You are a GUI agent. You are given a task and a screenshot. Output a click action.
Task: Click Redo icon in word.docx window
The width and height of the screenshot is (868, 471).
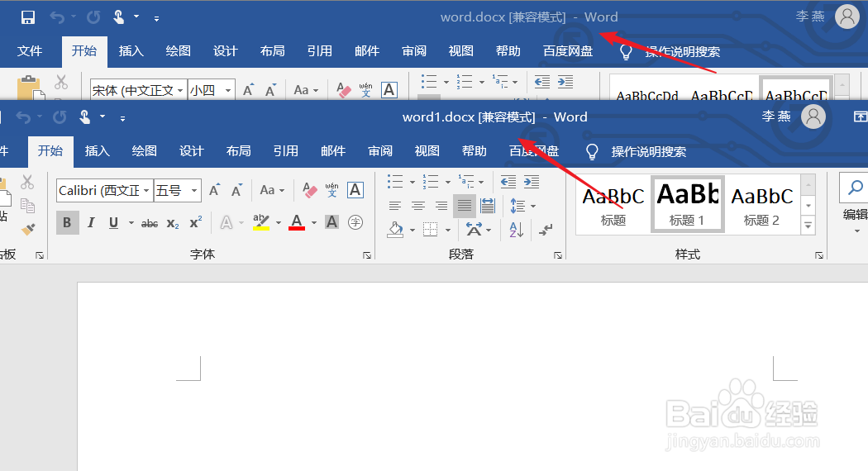click(93, 17)
